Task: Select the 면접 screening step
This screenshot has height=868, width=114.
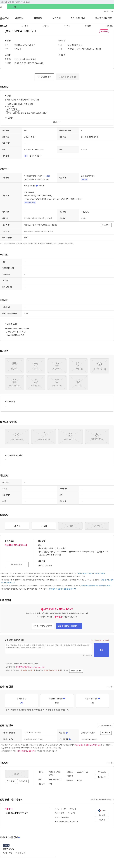Action: (x=44, y=526)
